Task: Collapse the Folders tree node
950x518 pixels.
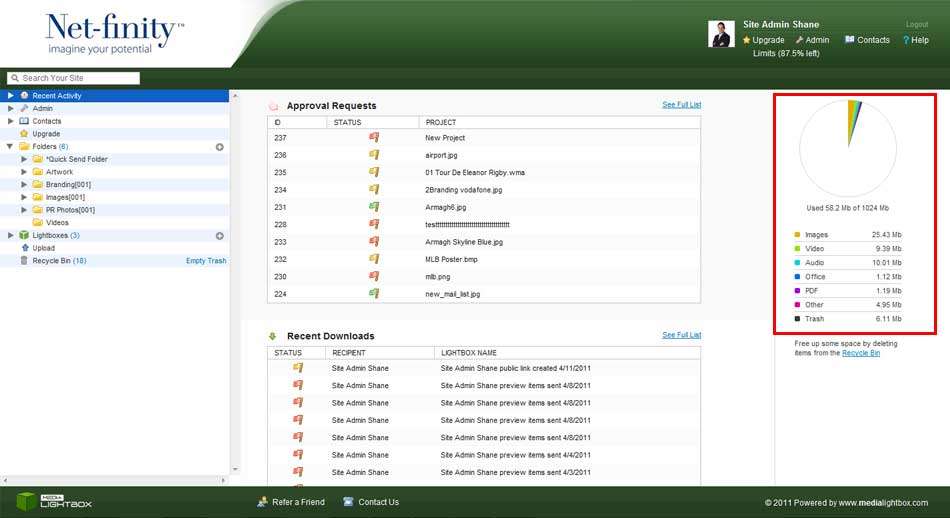Action: (10, 147)
